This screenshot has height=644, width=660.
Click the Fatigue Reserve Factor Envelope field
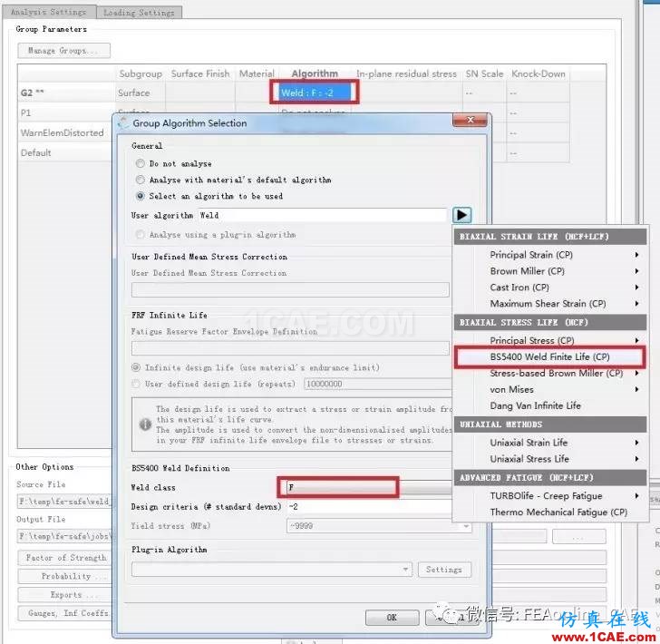(290, 348)
